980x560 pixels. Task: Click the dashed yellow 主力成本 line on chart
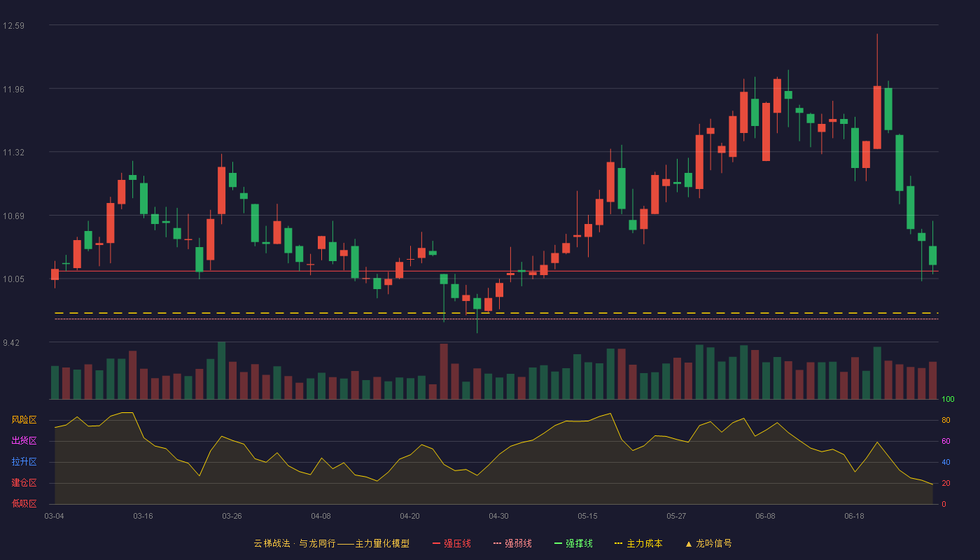point(496,313)
